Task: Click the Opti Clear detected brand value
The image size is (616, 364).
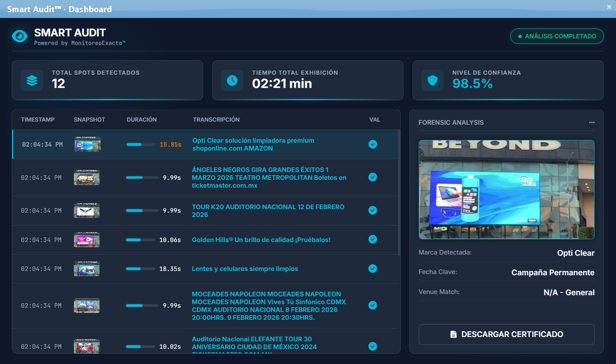Action: (x=576, y=253)
